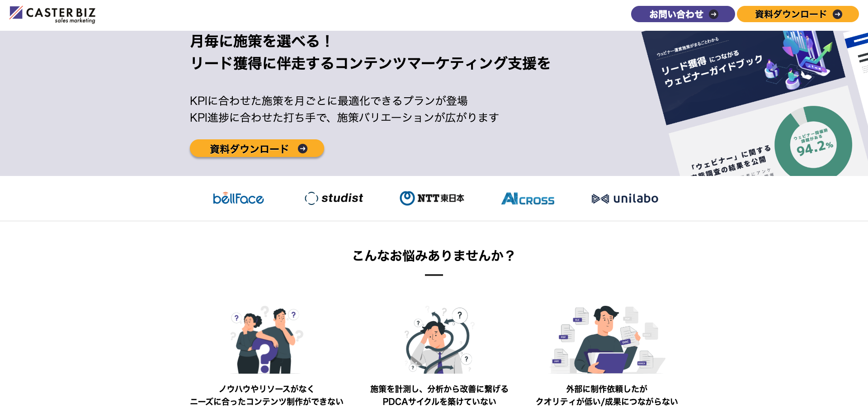The width and height of the screenshot is (868, 418).
Task: Click the NTT東日本 logo
Action: tap(432, 198)
